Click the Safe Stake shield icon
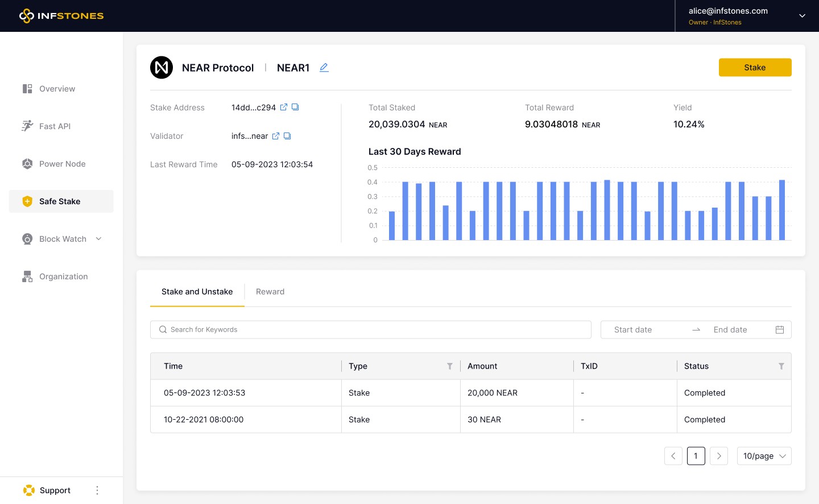This screenshot has width=819, height=504. [x=27, y=201]
